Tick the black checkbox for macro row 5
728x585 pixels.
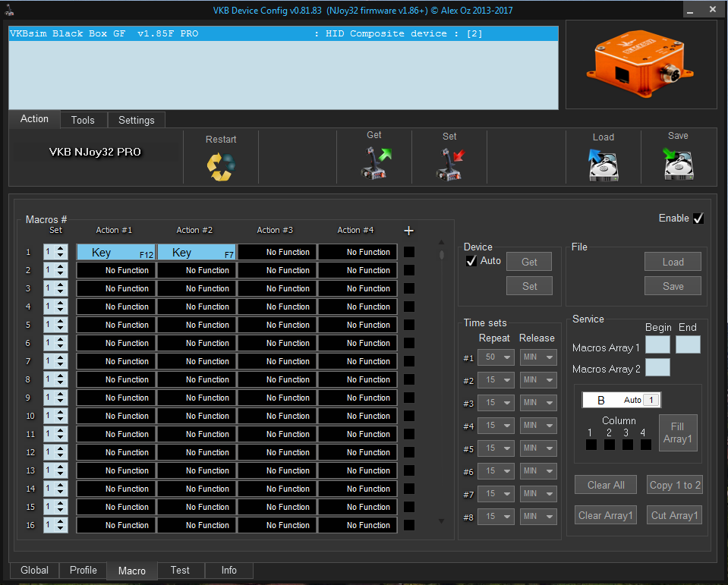409,325
